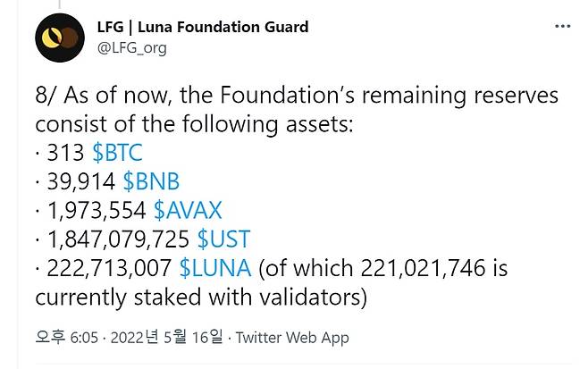Open the three-dot more options menu
The image size is (588, 369).
[562, 27]
